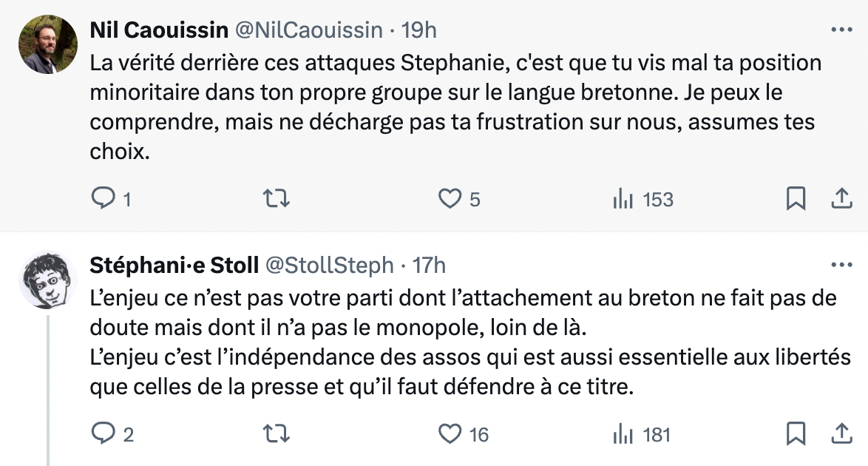Like the tweet with 5 likes

coord(450,198)
